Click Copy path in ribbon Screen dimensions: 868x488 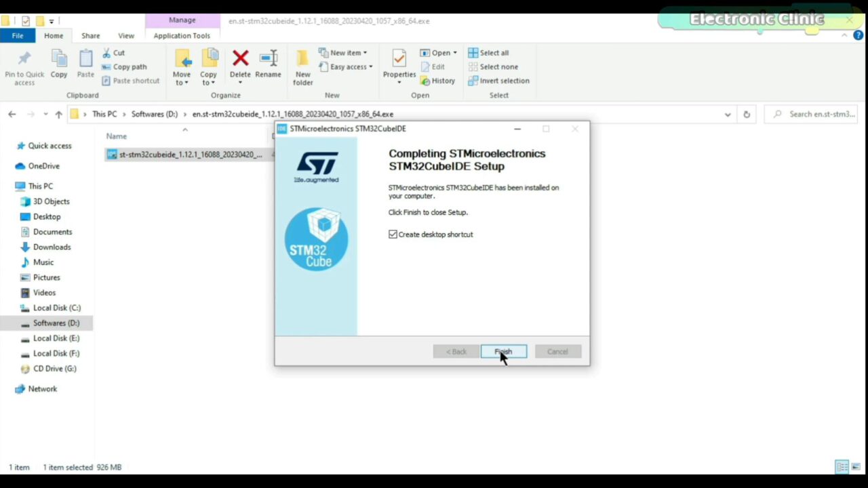pos(124,67)
